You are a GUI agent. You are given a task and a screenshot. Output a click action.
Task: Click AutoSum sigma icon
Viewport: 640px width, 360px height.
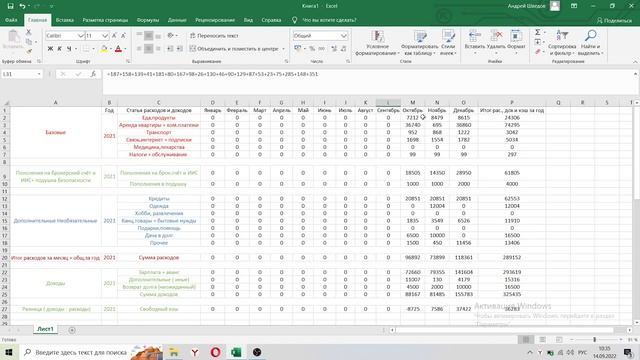coord(538,32)
